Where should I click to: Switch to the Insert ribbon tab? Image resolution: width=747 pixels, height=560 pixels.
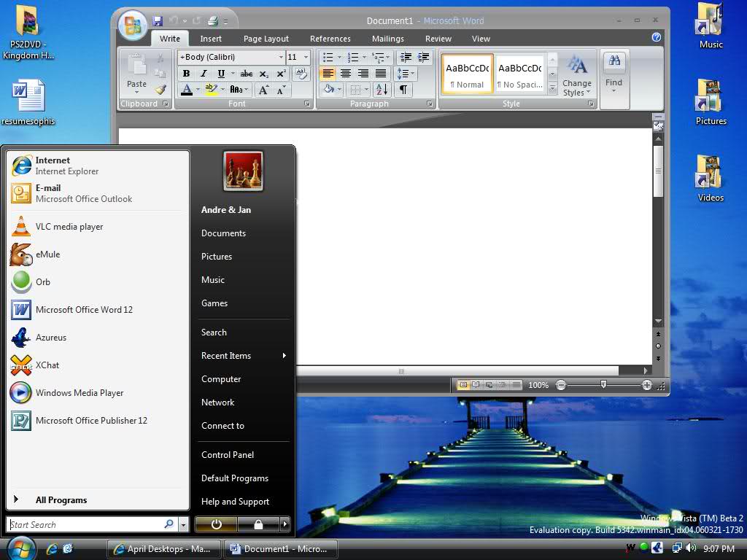coord(211,39)
